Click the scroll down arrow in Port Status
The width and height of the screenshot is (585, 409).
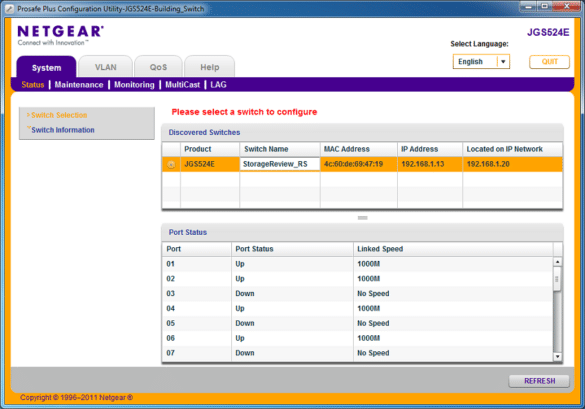point(557,357)
